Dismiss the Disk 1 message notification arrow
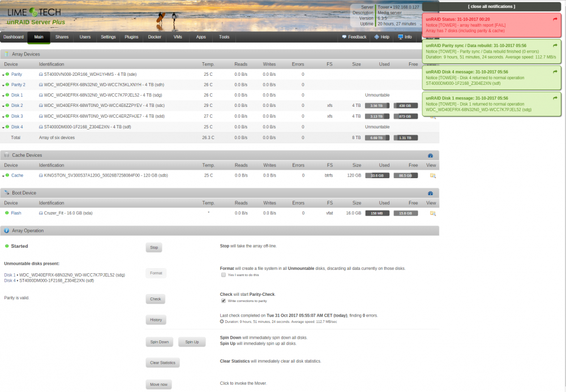Viewport: 566px width, 392px height. click(555, 98)
